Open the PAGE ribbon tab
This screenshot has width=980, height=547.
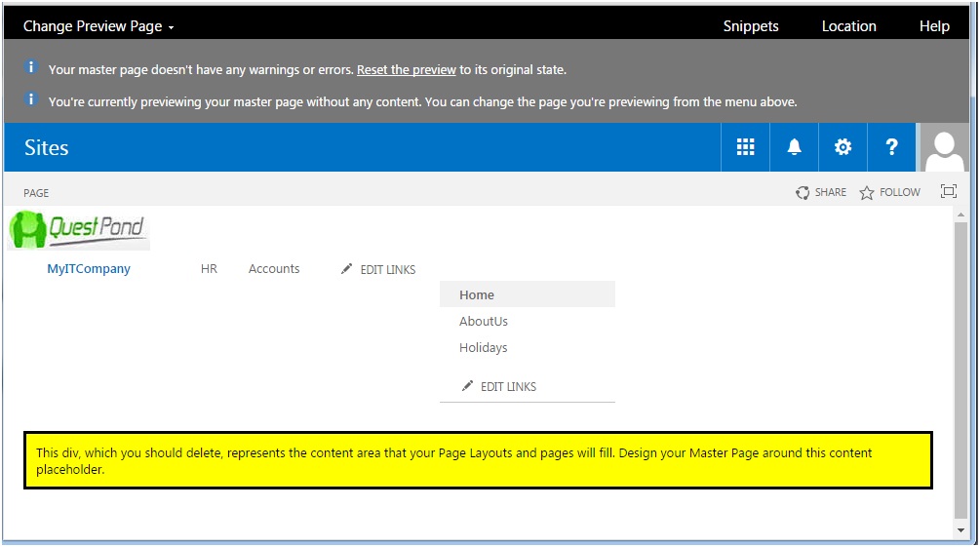pos(36,193)
